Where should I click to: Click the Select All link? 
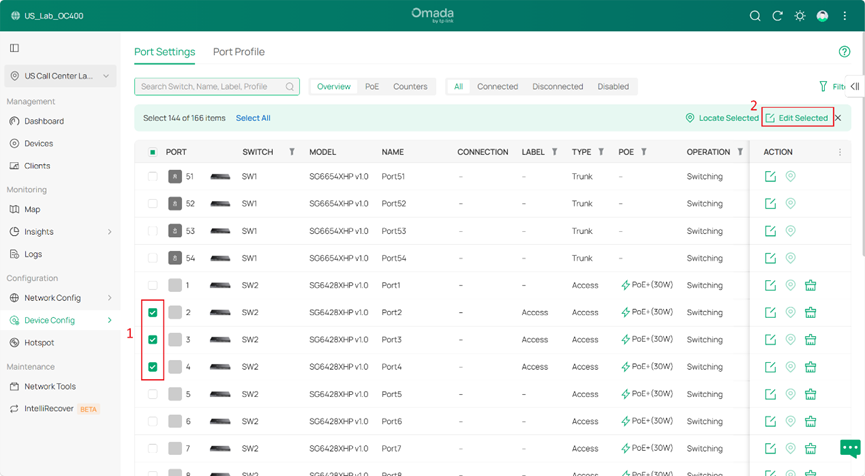[x=253, y=118]
